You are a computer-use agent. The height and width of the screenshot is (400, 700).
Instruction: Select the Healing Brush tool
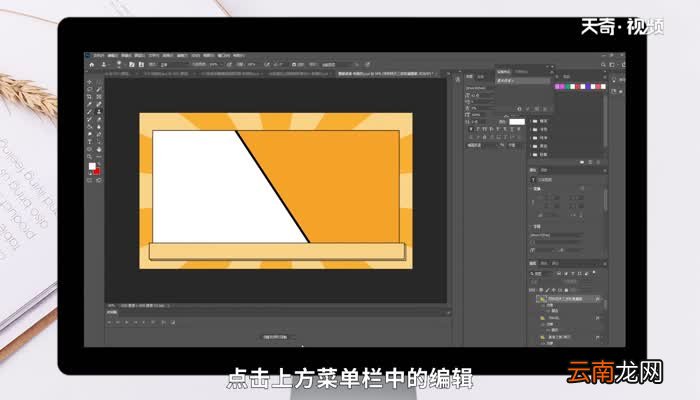tap(99, 104)
